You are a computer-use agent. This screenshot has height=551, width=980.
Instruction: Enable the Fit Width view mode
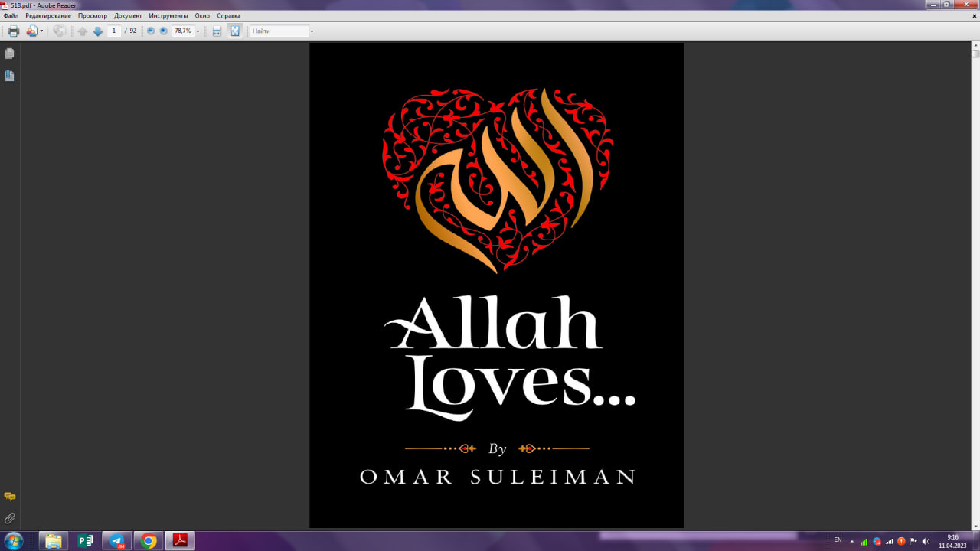[217, 31]
